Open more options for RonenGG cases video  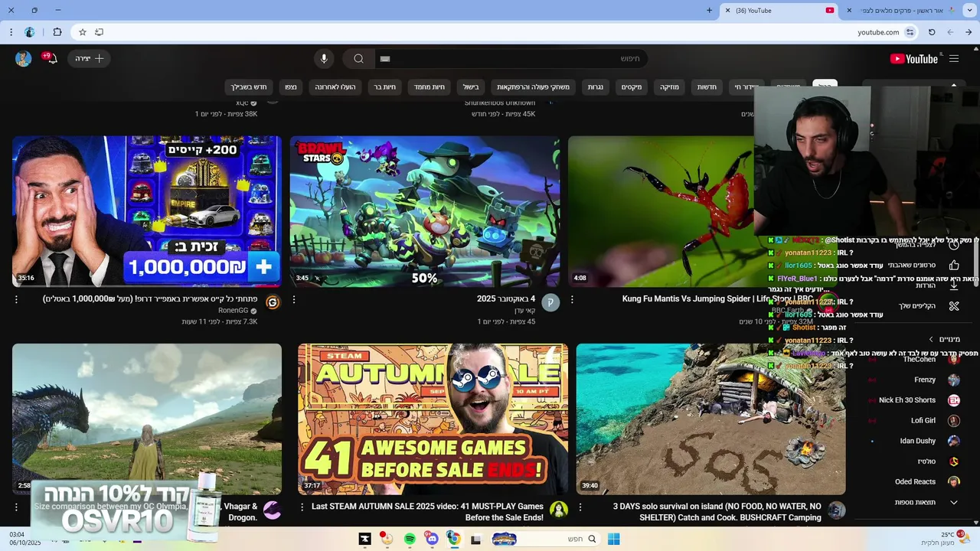(x=16, y=300)
